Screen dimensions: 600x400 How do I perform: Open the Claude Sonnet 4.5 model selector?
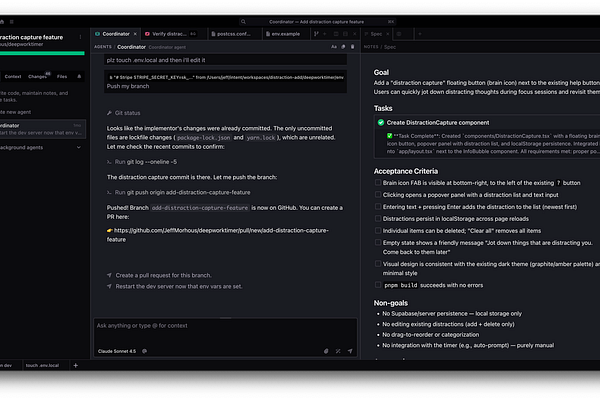point(117,351)
